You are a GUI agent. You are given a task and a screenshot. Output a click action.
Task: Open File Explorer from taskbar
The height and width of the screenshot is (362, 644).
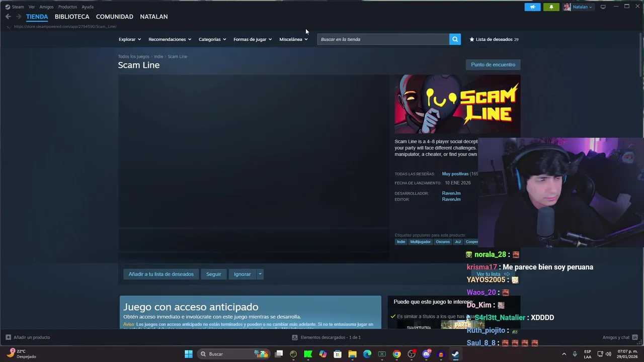coord(352,354)
